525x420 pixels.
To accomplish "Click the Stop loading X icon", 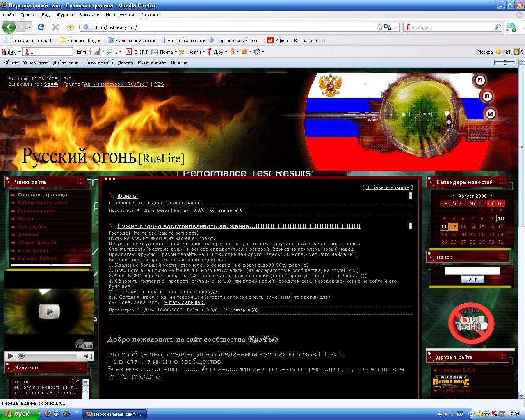I will pos(56,27).
